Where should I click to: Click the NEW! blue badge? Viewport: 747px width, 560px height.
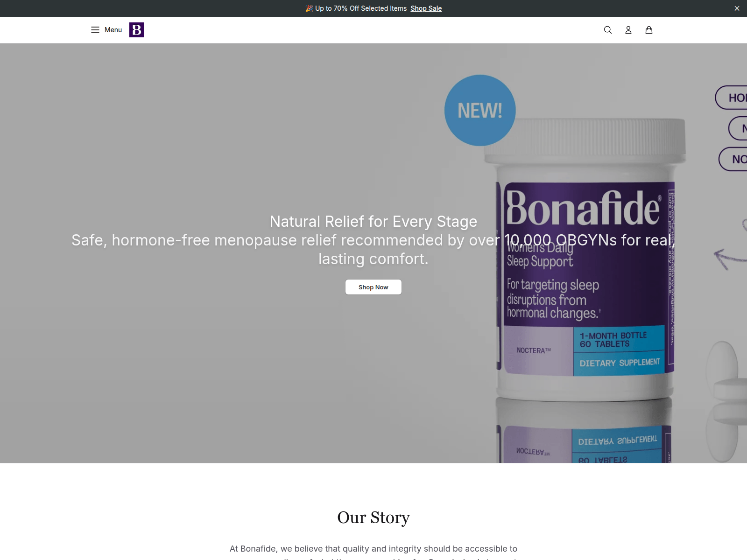click(480, 111)
